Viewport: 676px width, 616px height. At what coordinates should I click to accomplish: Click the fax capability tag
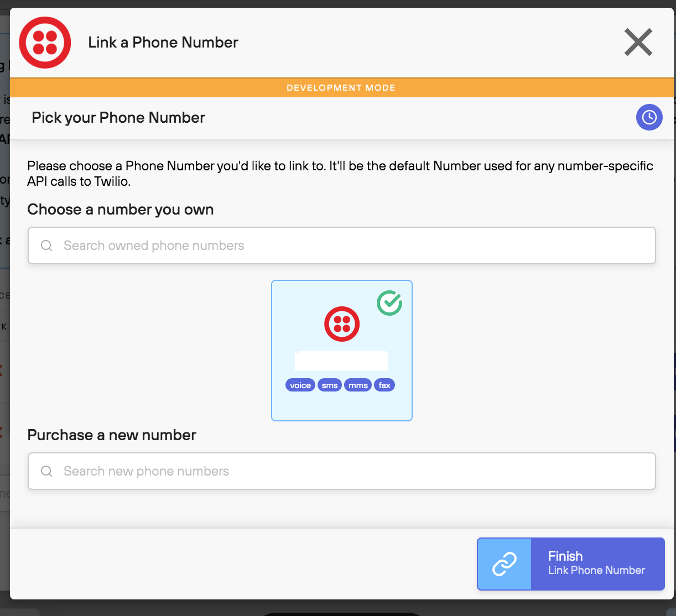(384, 385)
